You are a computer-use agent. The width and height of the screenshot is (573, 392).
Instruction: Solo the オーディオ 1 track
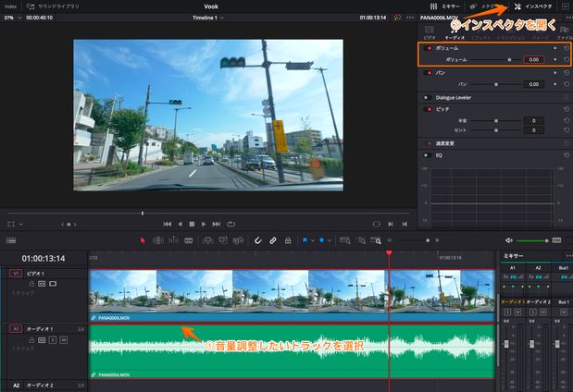tap(53, 340)
